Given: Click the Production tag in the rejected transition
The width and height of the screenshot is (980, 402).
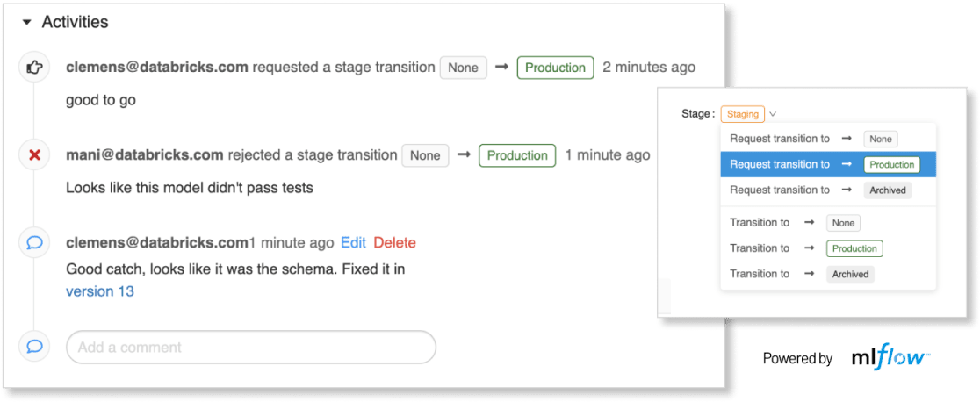Looking at the screenshot, I should click(517, 155).
